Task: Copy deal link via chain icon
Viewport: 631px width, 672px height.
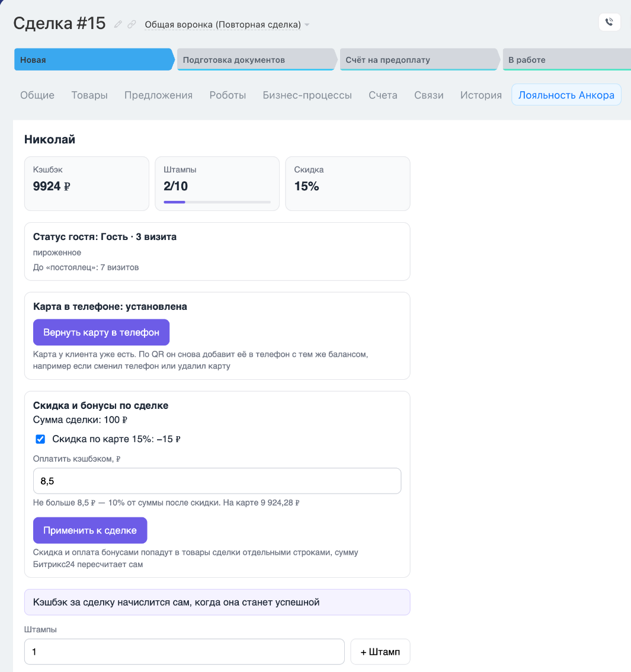Action: (132, 24)
